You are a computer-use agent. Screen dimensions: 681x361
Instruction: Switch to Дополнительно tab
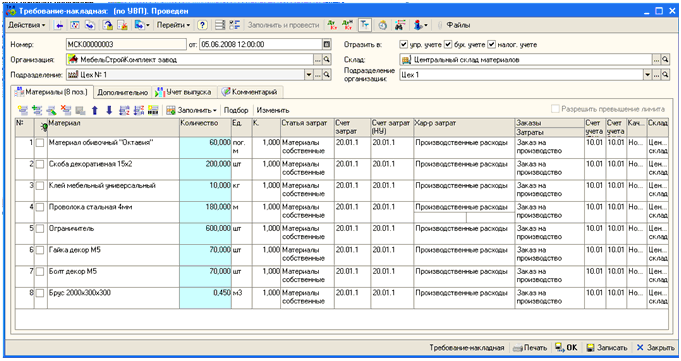[x=122, y=92]
